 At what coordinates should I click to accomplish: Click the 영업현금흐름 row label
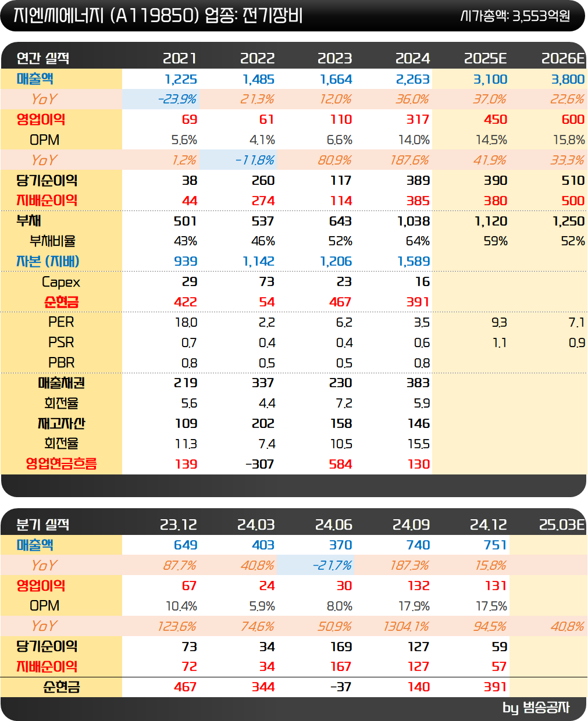pos(61,463)
